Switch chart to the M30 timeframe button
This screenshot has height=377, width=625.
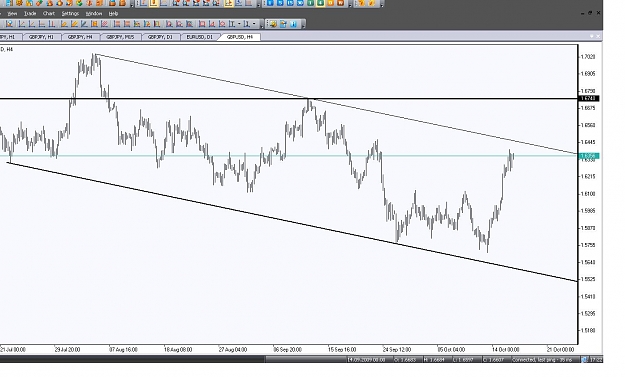pos(301,3)
